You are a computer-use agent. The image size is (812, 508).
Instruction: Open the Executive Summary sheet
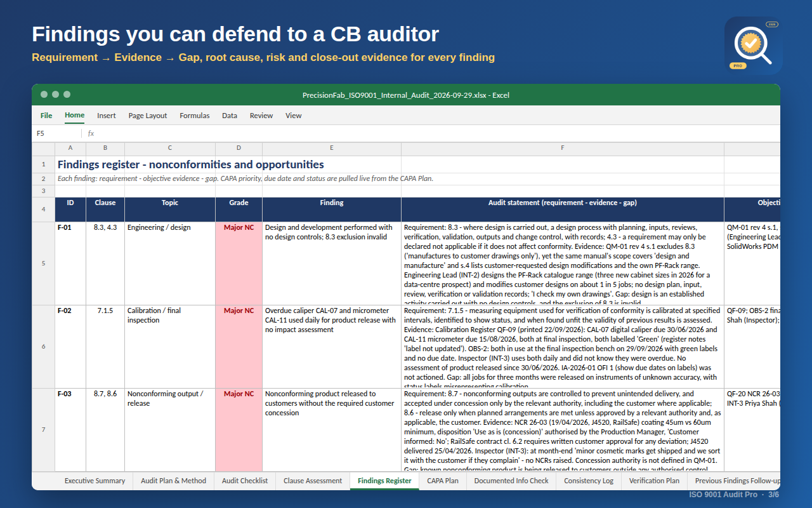(x=95, y=481)
